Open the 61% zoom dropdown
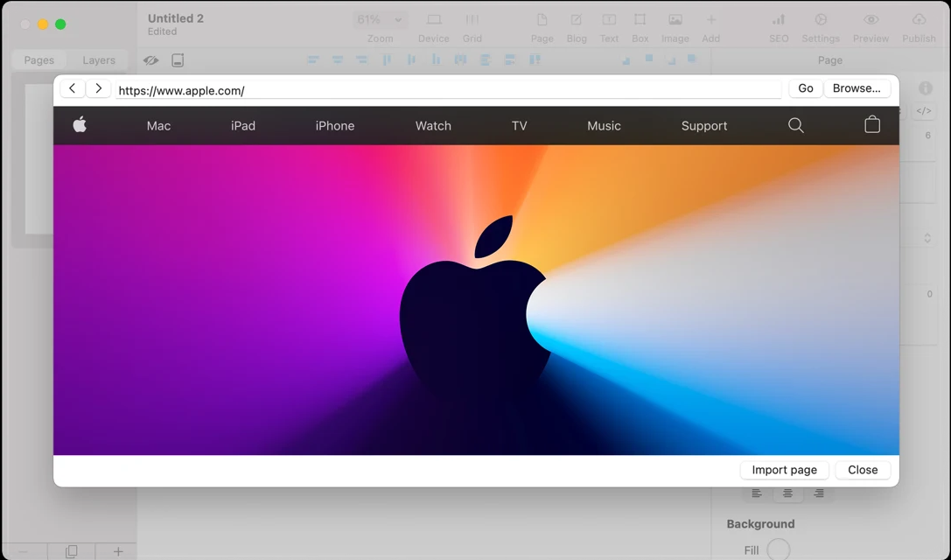 [380, 19]
